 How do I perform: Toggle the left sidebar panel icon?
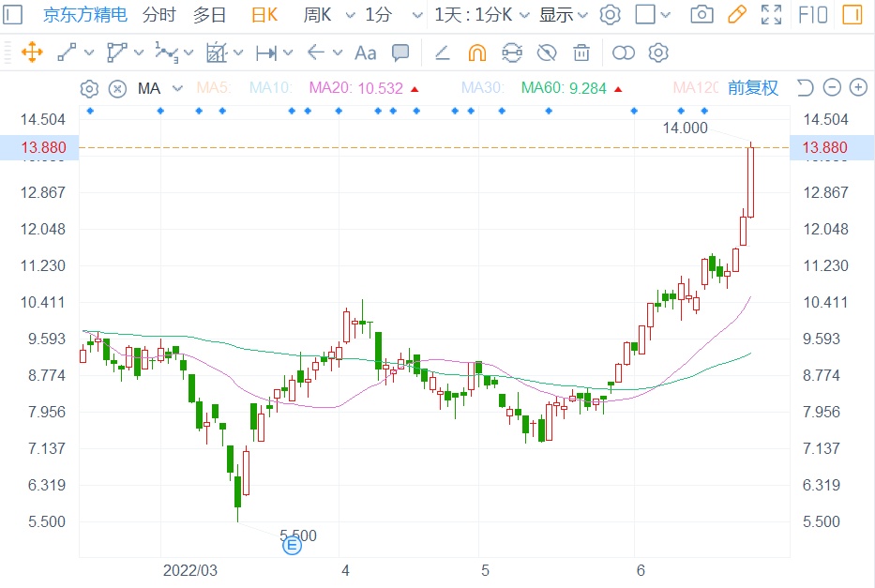point(14,15)
